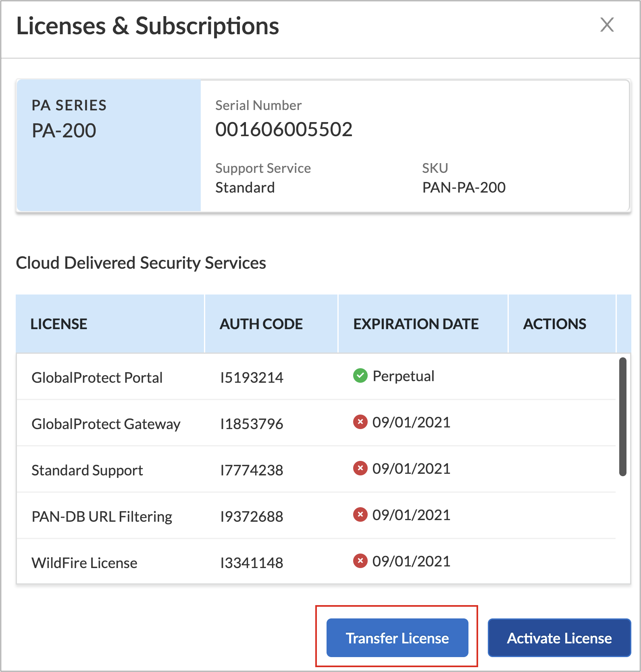The width and height of the screenshot is (641, 672).
Task: Click the Perpetual expiration text
Action: (403, 376)
